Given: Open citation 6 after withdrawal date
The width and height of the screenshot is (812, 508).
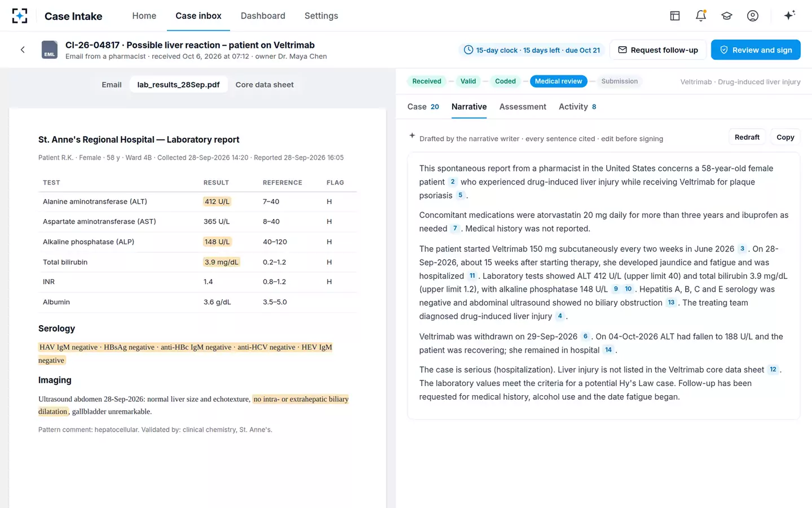Looking at the screenshot, I should click(585, 336).
